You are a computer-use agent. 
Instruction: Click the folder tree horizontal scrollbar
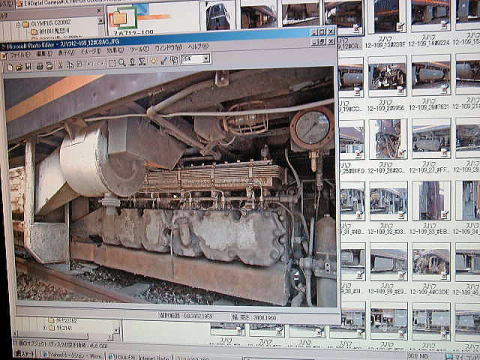tap(63, 334)
